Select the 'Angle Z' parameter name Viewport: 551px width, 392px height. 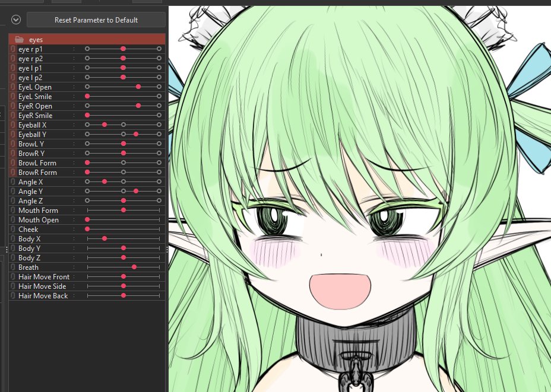point(30,200)
